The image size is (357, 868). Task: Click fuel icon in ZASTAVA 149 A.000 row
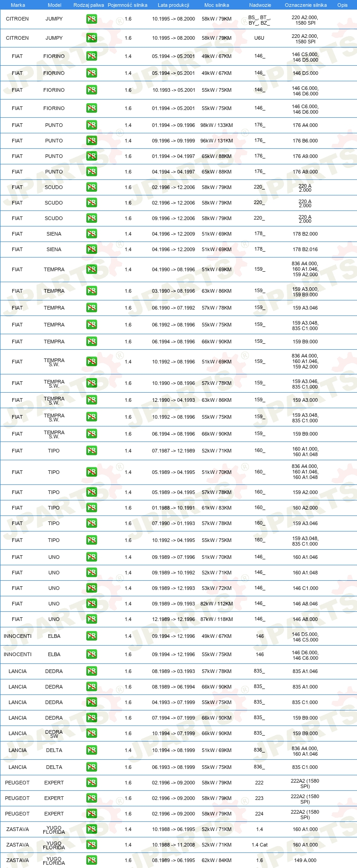coord(91,860)
